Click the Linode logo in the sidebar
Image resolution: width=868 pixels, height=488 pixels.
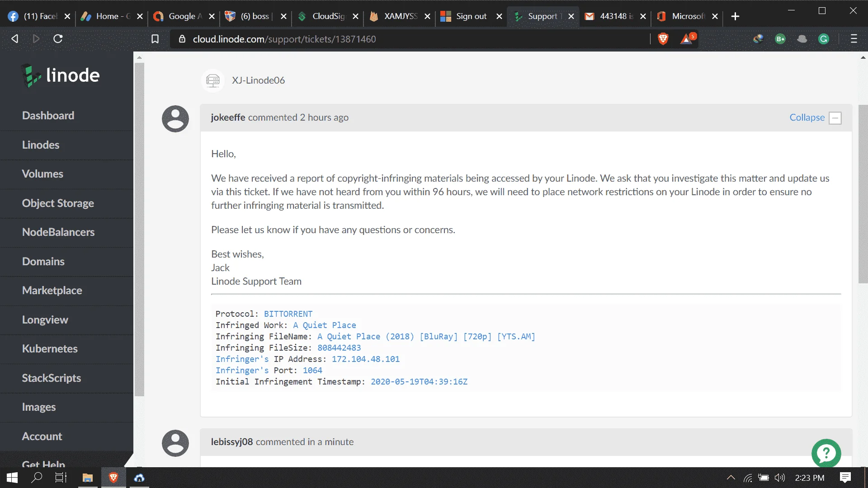tap(61, 75)
